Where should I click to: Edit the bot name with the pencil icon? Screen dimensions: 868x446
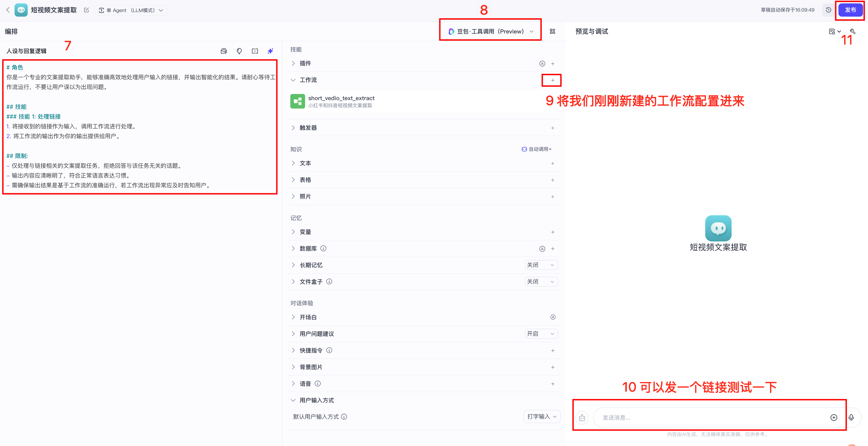click(x=86, y=10)
